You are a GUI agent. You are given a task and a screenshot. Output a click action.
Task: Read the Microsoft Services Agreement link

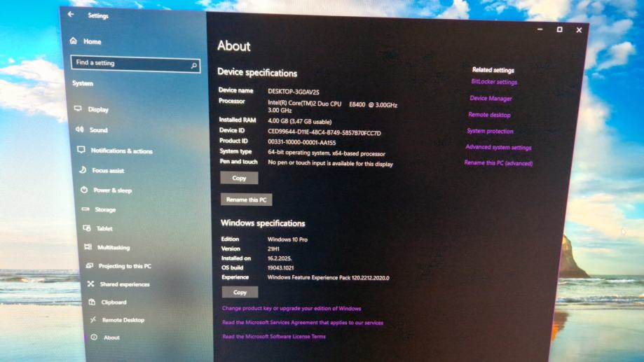click(x=303, y=323)
